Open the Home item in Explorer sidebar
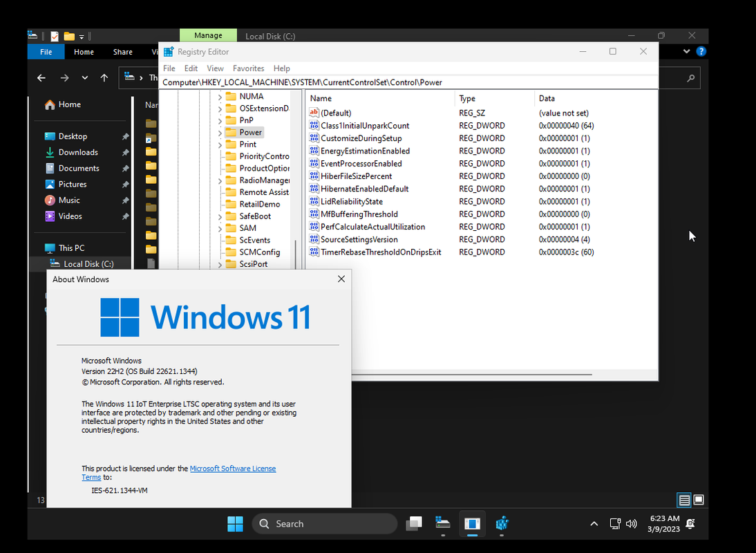Image resolution: width=756 pixels, height=553 pixels. (63, 104)
